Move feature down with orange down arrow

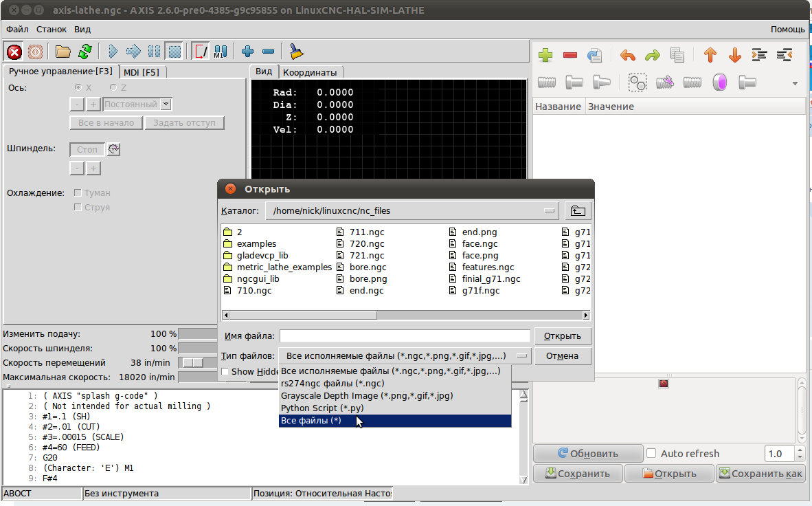pyautogui.click(x=735, y=55)
